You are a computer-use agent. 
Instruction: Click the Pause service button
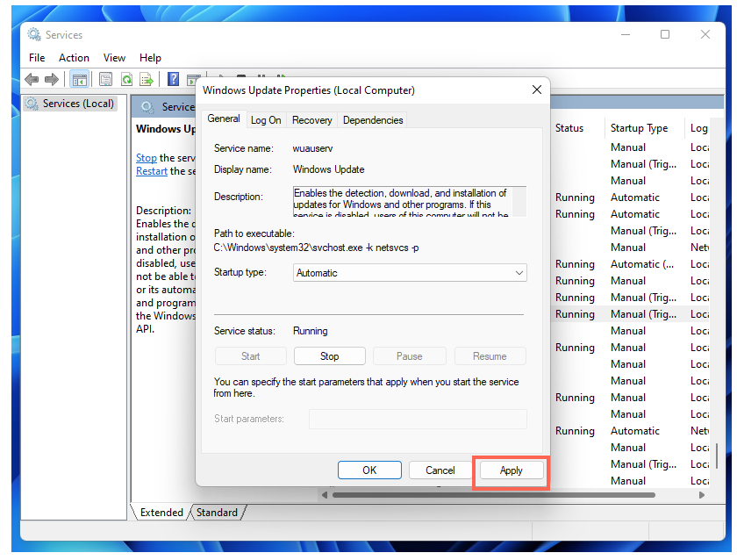point(410,356)
